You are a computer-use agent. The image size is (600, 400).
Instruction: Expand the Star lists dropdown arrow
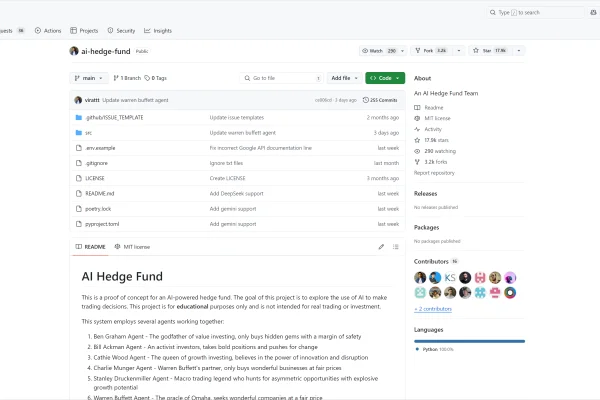pos(519,51)
